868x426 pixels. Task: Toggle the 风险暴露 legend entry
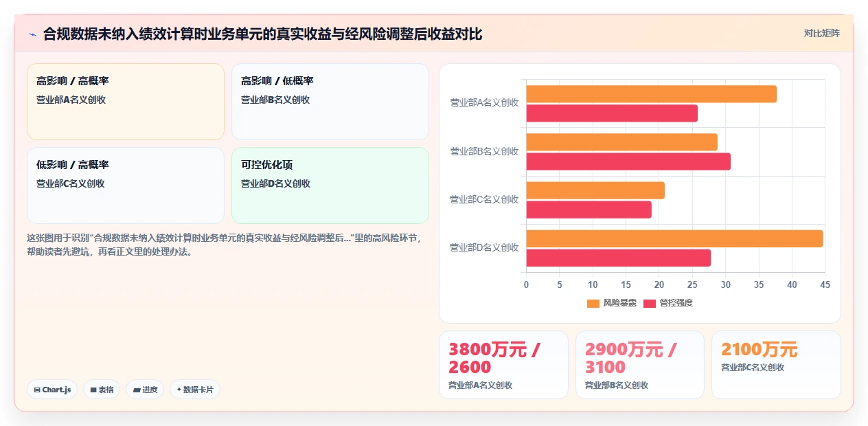611,303
